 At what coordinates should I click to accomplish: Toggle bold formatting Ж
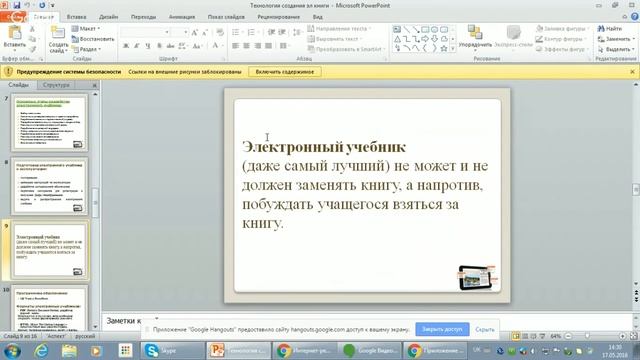tap(126, 46)
